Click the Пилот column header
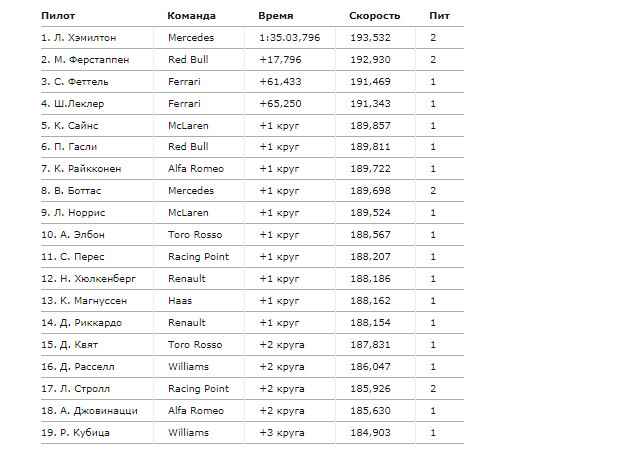The height and width of the screenshot is (466, 629). (x=58, y=17)
